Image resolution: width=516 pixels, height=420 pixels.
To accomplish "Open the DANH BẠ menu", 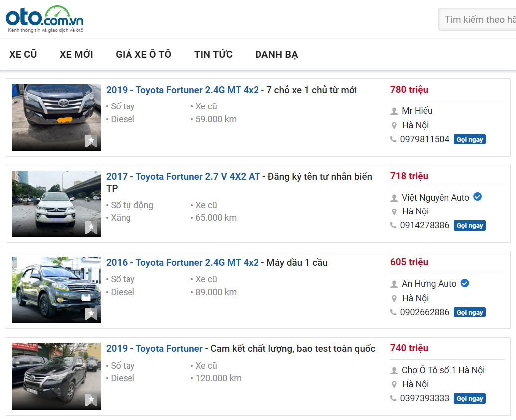I will (276, 54).
